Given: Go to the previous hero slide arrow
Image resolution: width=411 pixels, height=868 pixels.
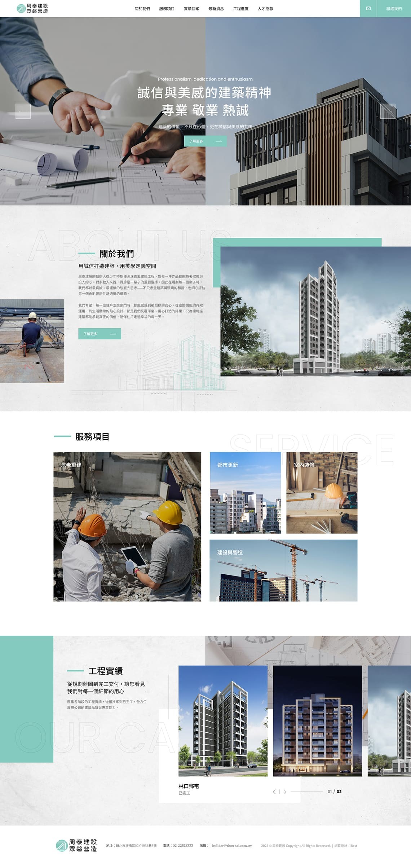Looking at the screenshot, I should (x=23, y=111).
